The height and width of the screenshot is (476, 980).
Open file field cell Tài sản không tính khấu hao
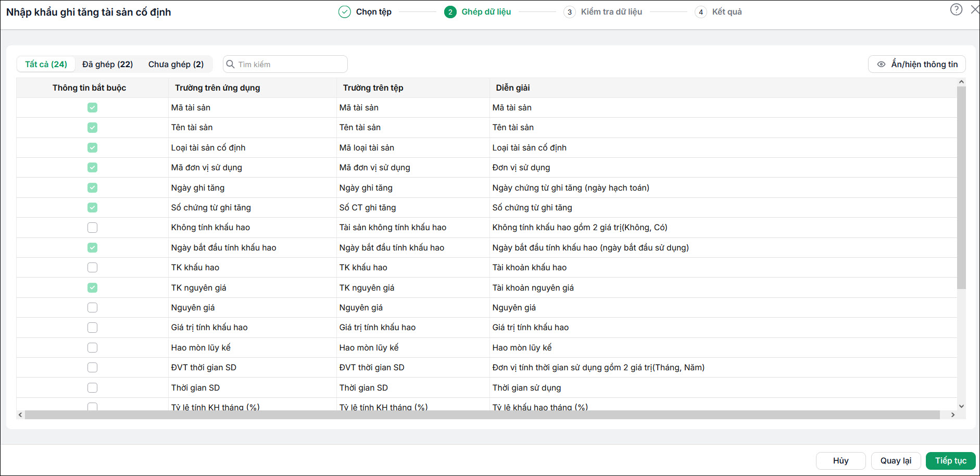click(413, 228)
